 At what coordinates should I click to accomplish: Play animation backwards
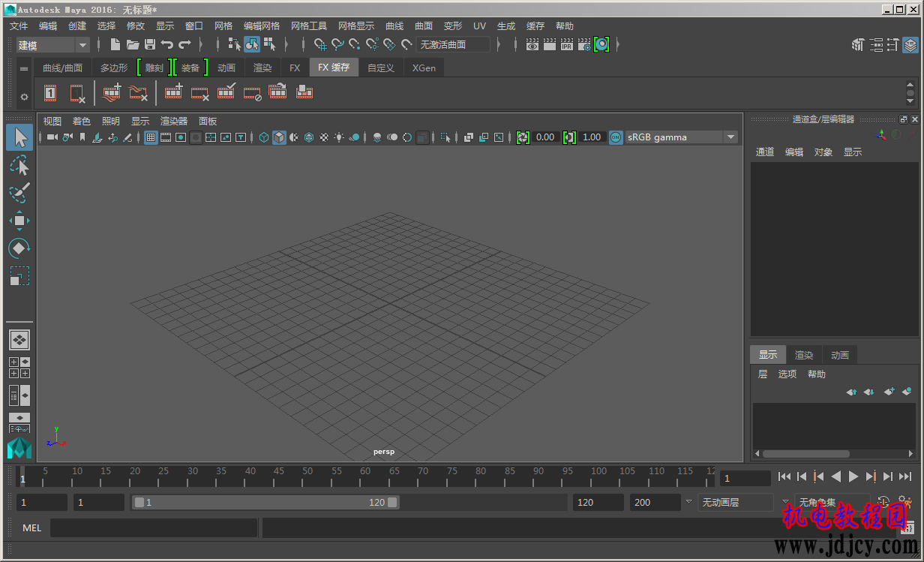point(835,476)
